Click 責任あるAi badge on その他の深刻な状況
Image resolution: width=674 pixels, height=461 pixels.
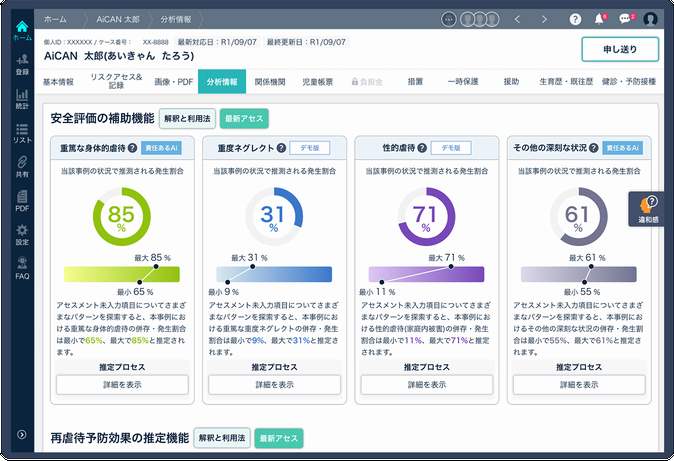click(622, 148)
